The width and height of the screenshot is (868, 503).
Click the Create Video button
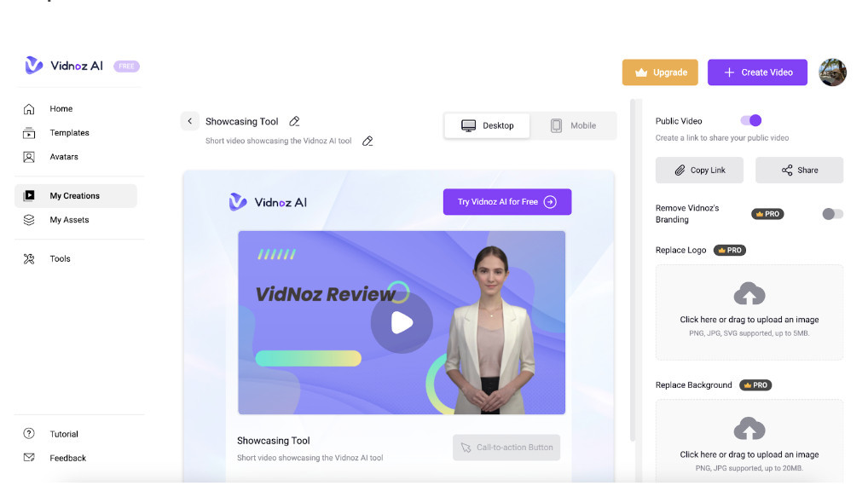click(x=757, y=72)
